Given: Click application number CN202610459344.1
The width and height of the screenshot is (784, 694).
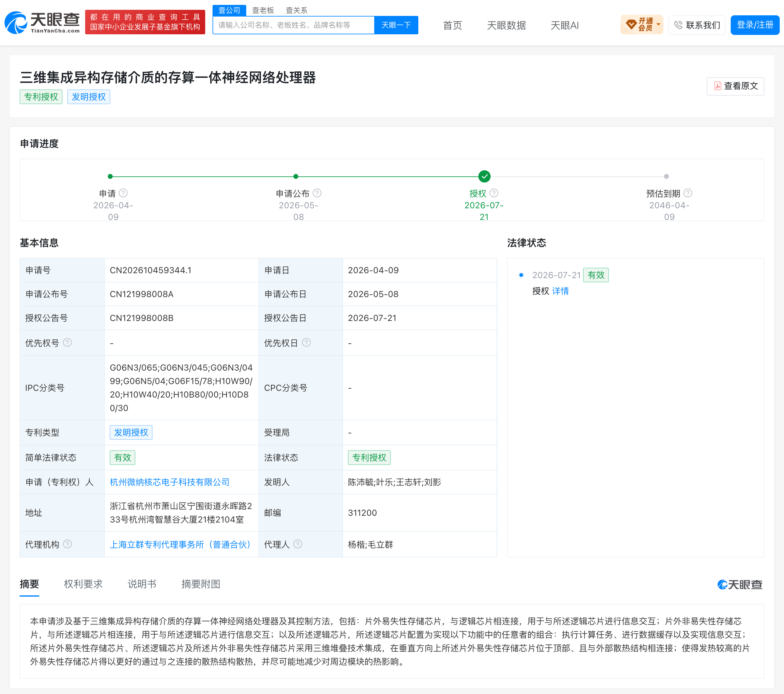Looking at the screenshot, I should click(151, 270).
